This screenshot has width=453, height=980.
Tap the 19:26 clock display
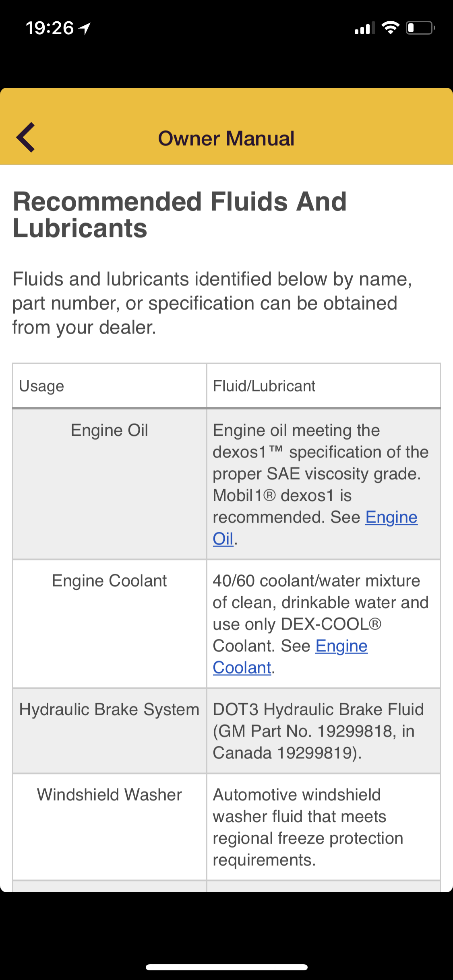click(x=50, y=28)
